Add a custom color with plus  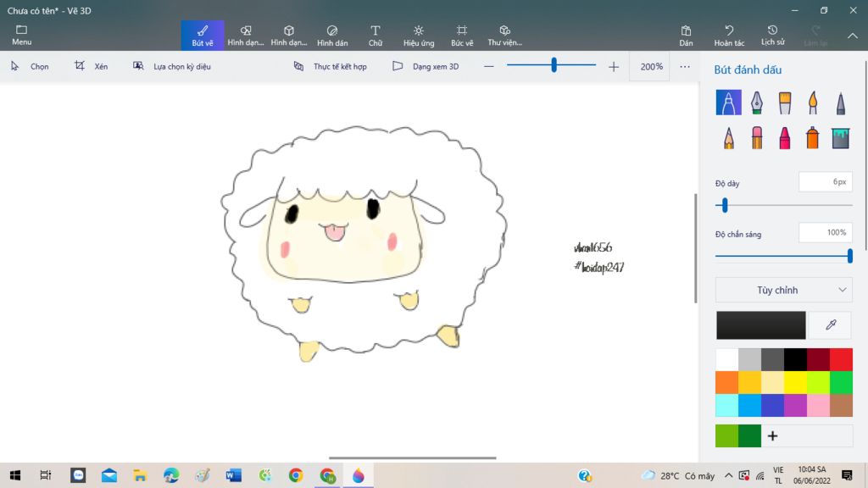pos(773,436)
